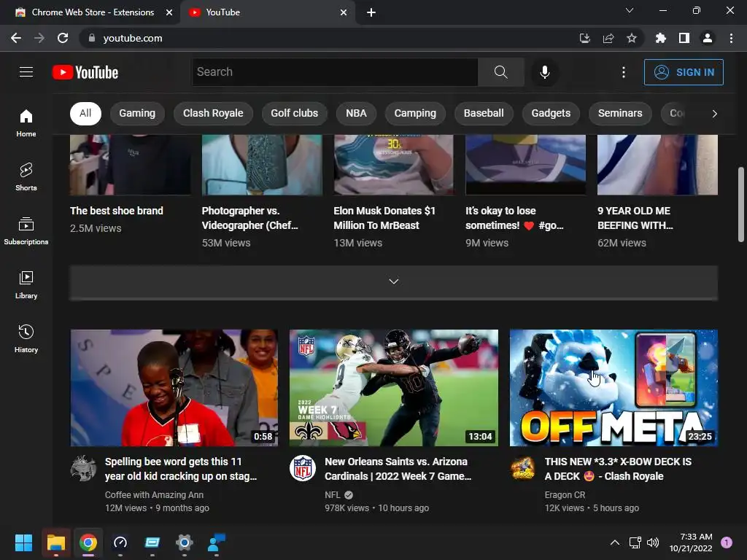Open File Explorer from taskbar
This screenshot has width=747, height=560.
point(55,542)
